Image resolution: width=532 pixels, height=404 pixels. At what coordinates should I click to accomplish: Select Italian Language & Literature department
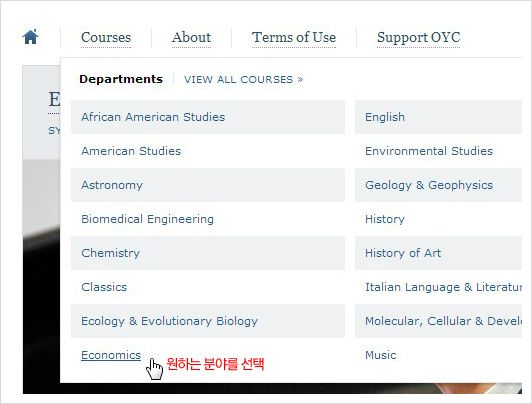[438, 287]
